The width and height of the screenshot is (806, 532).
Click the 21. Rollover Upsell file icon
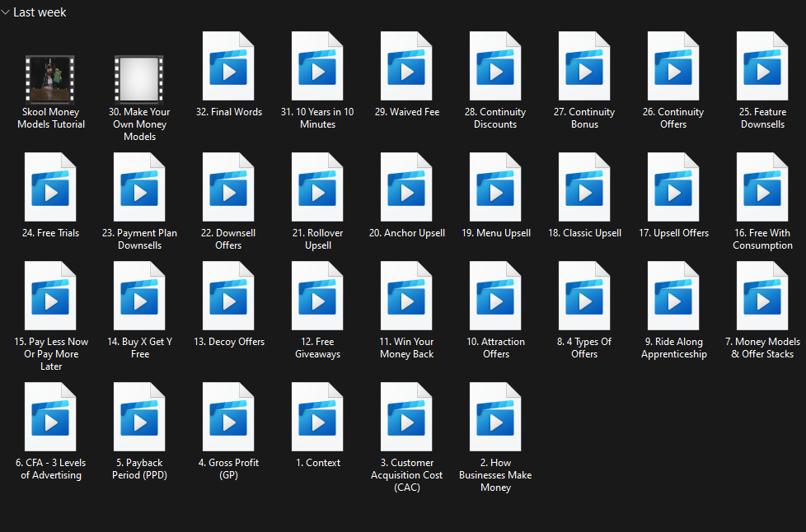[317, 188]
